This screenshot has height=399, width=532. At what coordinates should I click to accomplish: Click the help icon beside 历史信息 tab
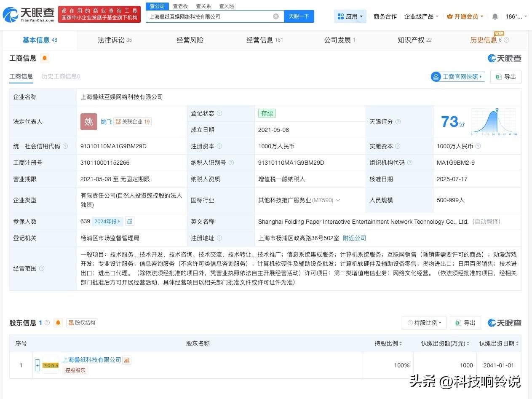point(506,40)
